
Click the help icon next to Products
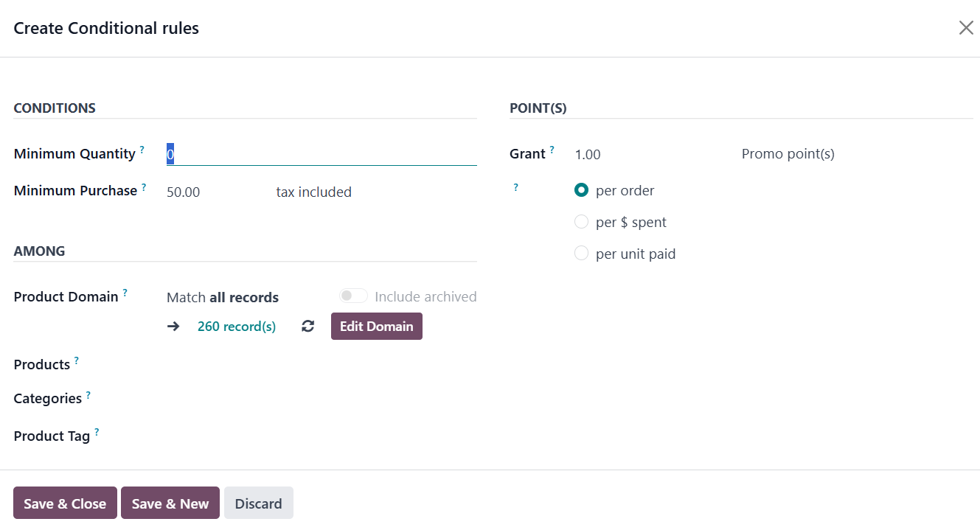click(76, 360)
